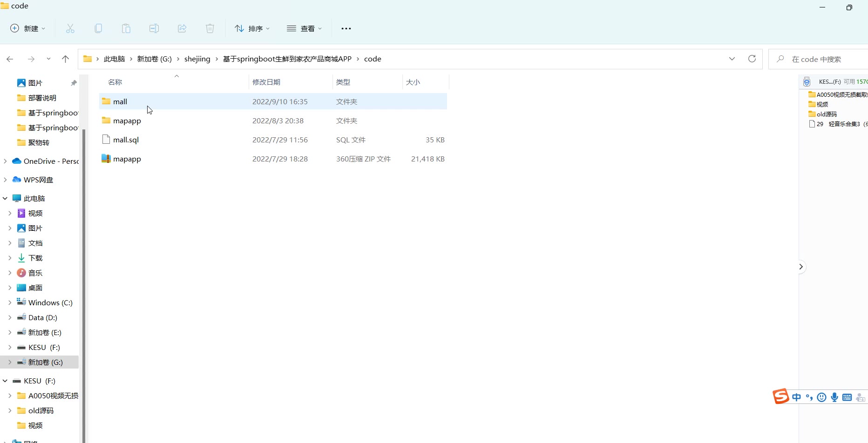Click the mapapp folder icon
This screenshot has height=443, width=868.
click(x=106, y=121)
